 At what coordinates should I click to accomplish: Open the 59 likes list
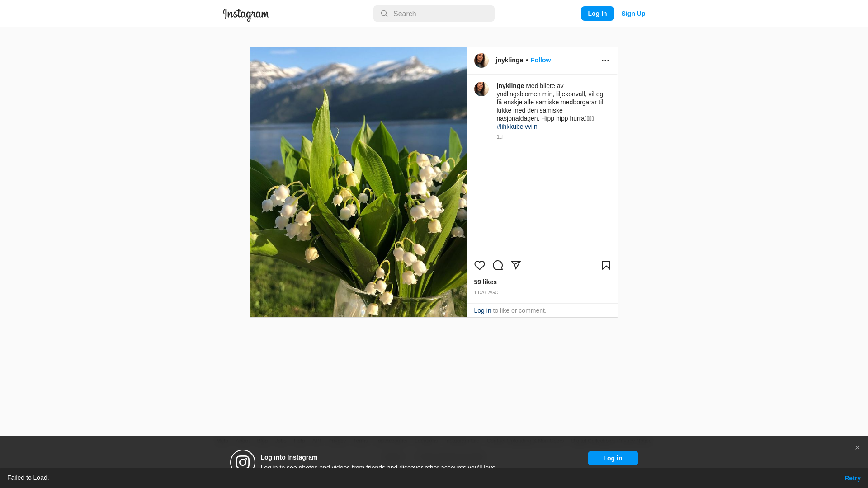coord(486,282)
